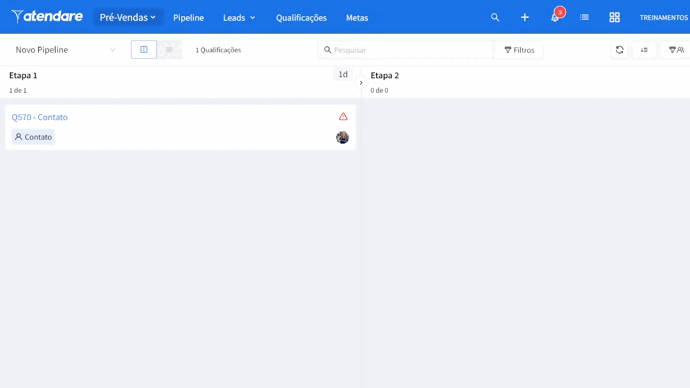Open the list icon in header
The image size is (690, 388).
pos(584,17)
